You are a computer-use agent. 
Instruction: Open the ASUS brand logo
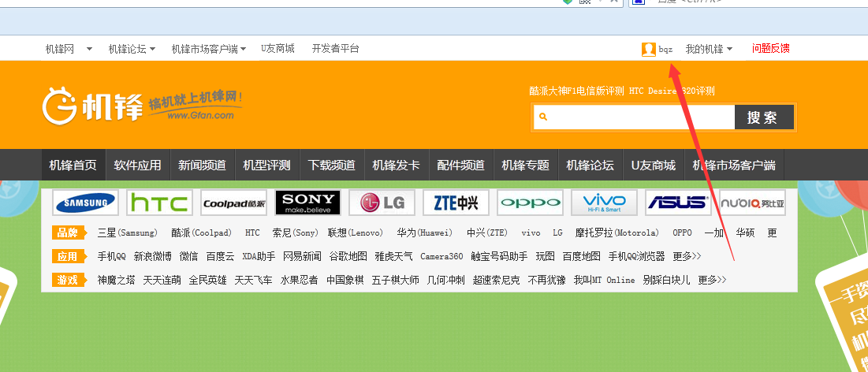pyautogui.click(x=679, y=203)
